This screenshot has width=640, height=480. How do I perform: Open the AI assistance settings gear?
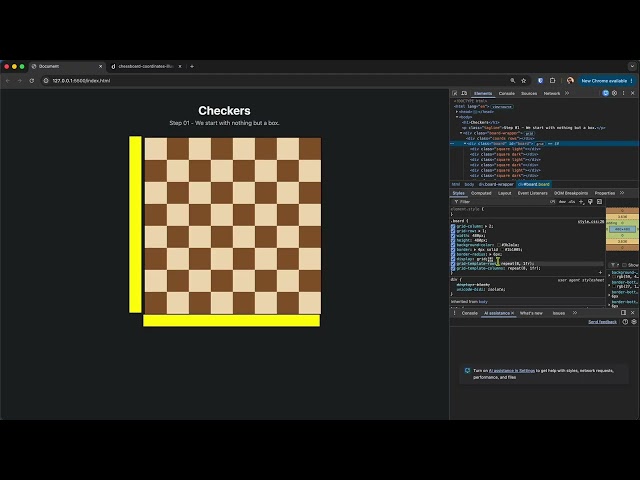(634, 322)
